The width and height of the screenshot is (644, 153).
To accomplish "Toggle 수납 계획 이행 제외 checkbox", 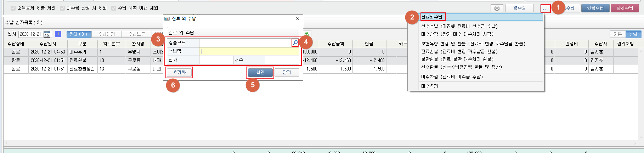I will tap(114, 8).
